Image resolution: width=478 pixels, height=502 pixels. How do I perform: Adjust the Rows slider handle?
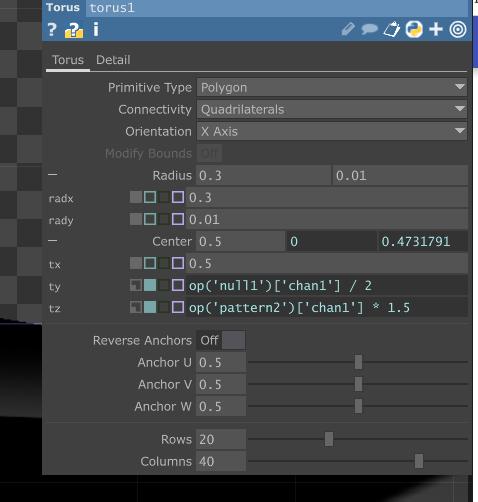[329, 439]
